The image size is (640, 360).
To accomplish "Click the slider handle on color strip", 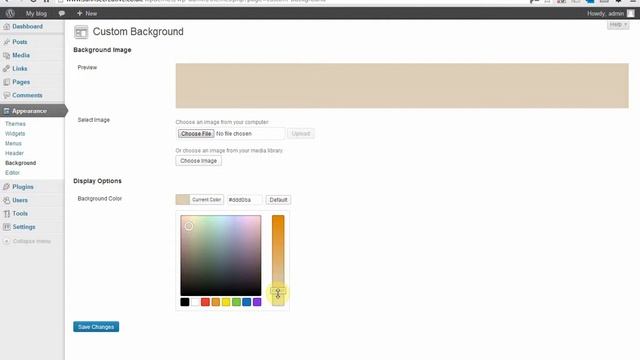I will (x=278, y=291).
